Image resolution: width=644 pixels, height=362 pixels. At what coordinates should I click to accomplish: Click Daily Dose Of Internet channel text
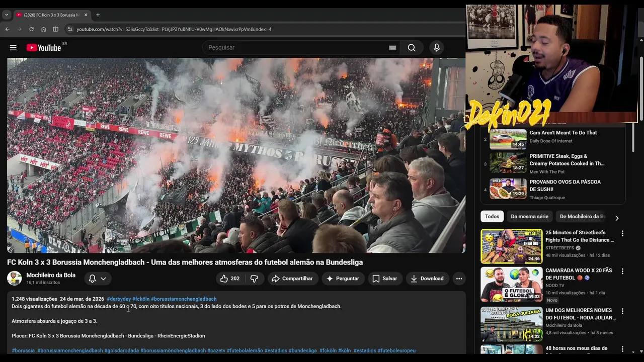coord(551,141)
